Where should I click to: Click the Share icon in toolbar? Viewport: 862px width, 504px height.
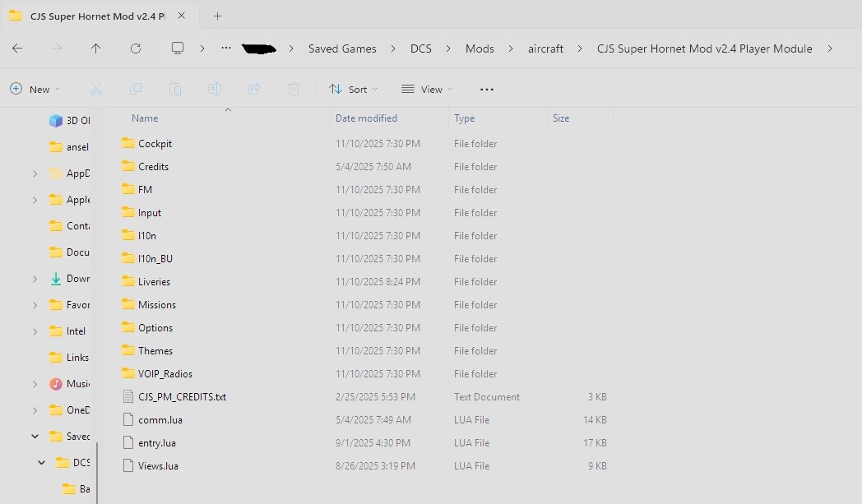[x=254, y=89]
